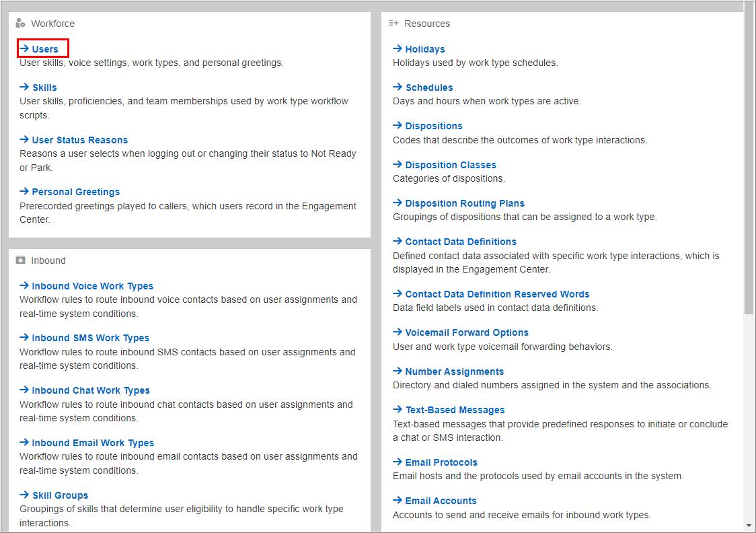
Task: Open Inbound SMS Work Types
Action: [90, 338]
